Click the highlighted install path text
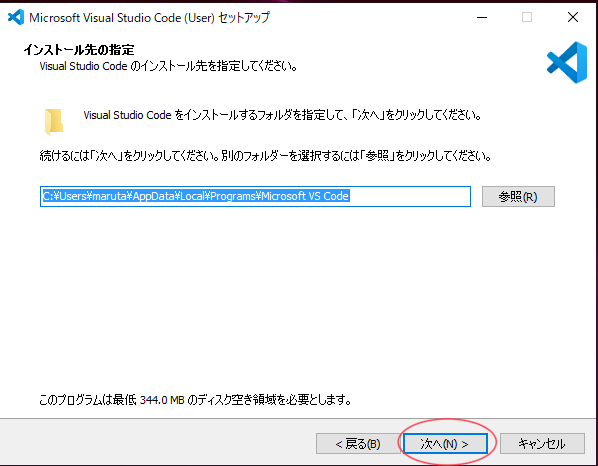The image size is (598, 466). pyautogui.click(x=195, y=196)
